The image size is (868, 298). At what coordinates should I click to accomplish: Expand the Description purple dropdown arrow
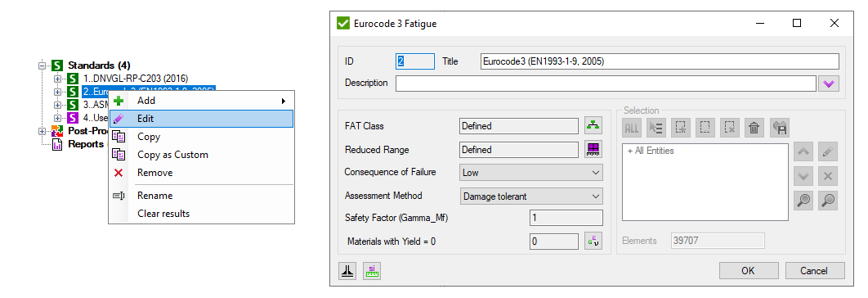click(829, 84)
